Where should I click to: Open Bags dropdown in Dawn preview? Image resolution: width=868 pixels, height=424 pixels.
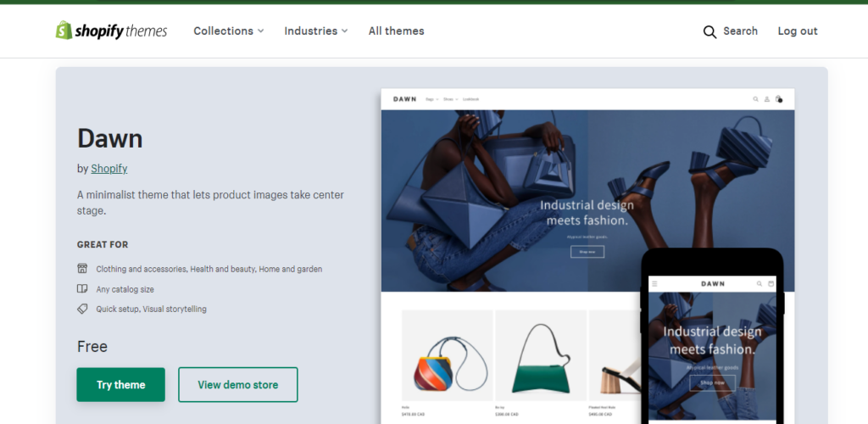(x=431, y=99)
